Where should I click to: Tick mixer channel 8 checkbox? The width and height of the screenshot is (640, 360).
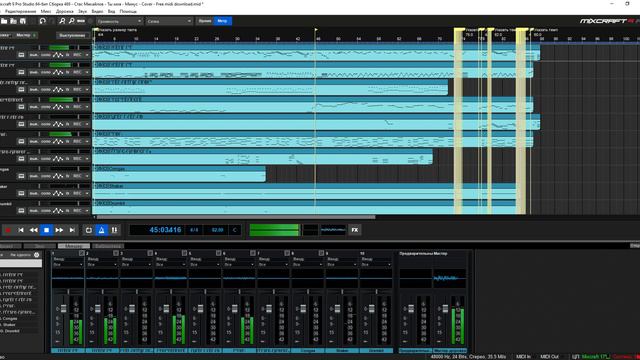322,253
